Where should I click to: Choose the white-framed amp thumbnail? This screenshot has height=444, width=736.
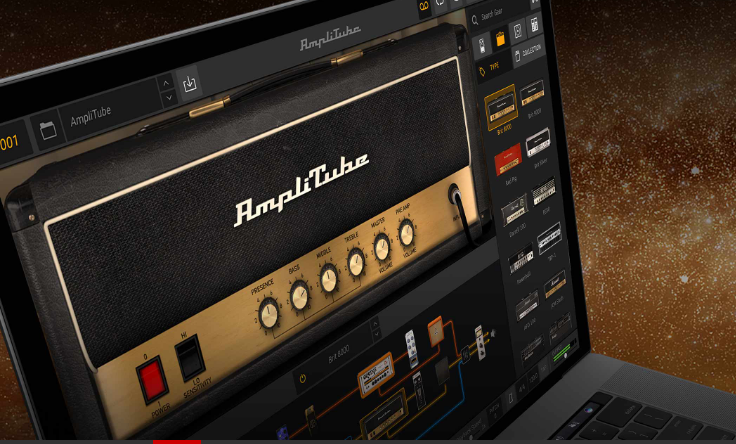tap(549, 238)
